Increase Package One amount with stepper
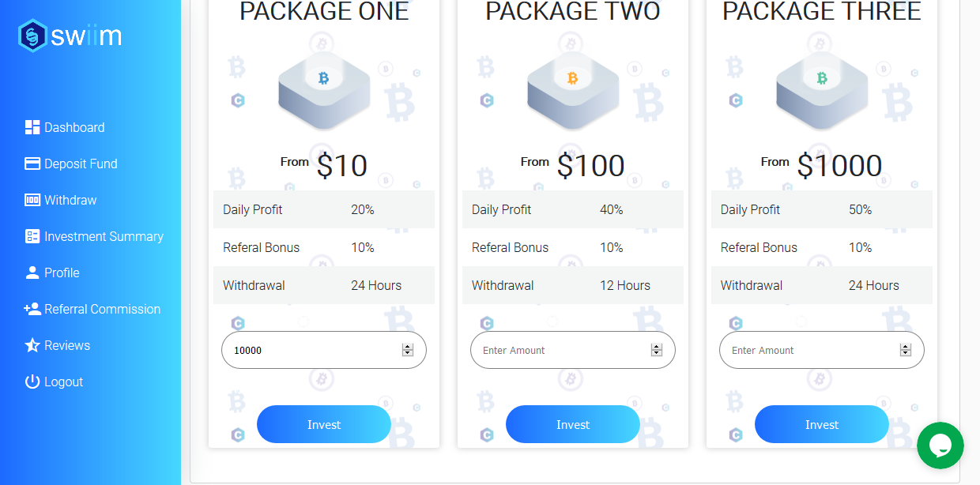This screenshot has width=980, height=485. tap(408, 347)
